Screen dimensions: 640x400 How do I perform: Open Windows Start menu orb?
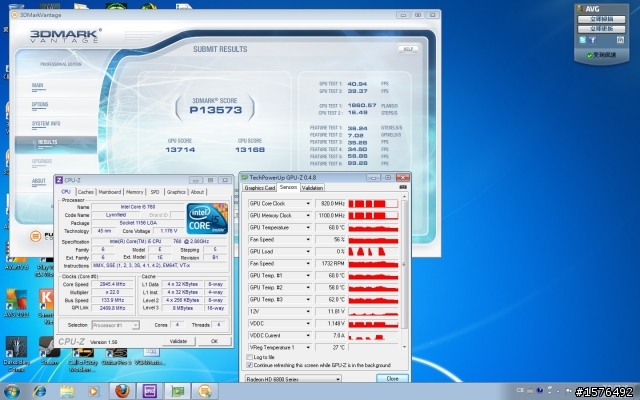click(x=11, y=391)
